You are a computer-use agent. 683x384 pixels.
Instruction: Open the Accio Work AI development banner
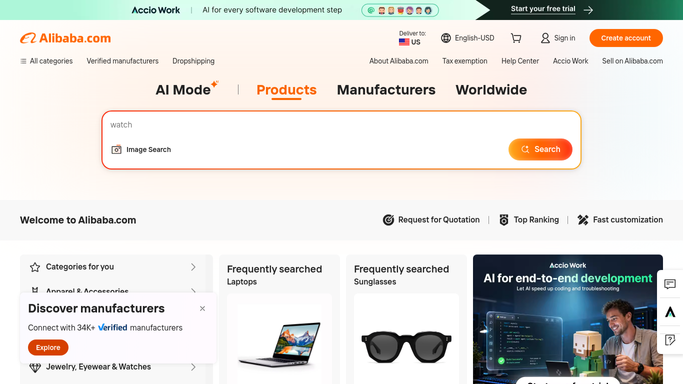point(568,319)
